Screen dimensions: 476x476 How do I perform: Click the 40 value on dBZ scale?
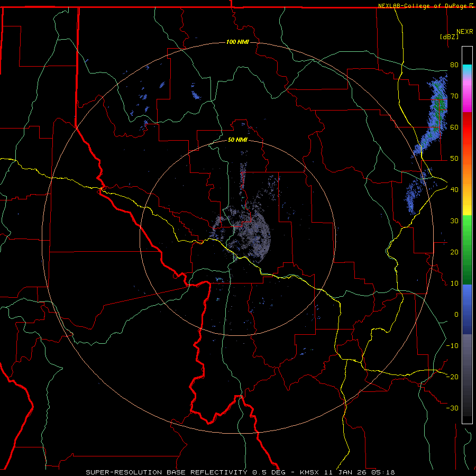pyautogui.click(x=454, y=190)
